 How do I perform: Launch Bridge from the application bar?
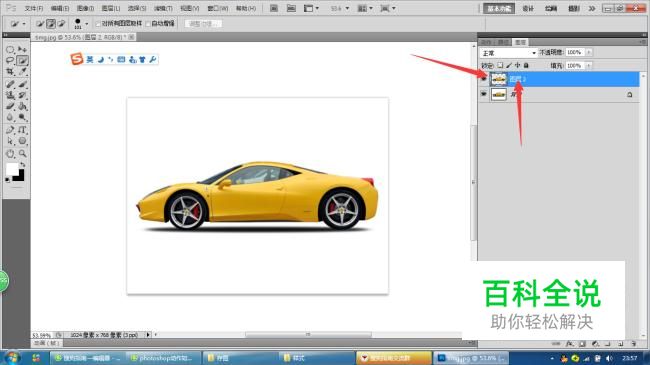coord(274,8)
